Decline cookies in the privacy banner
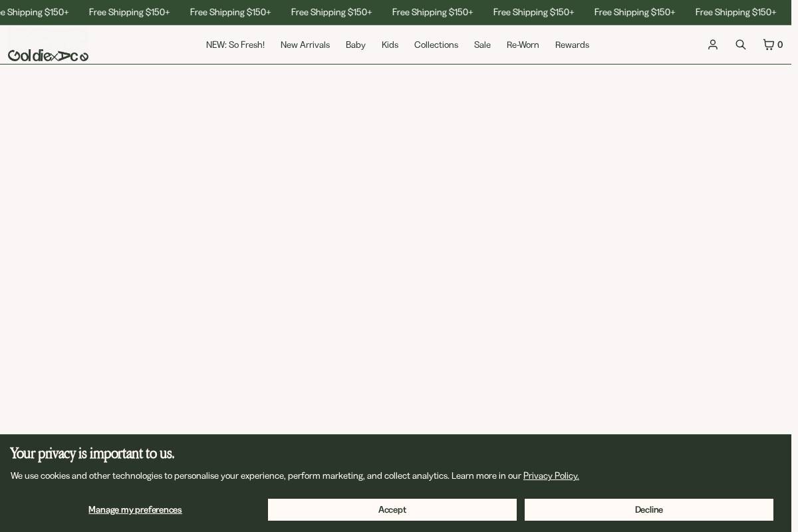This screenshot has width=798, height=532. click(649, 509)
